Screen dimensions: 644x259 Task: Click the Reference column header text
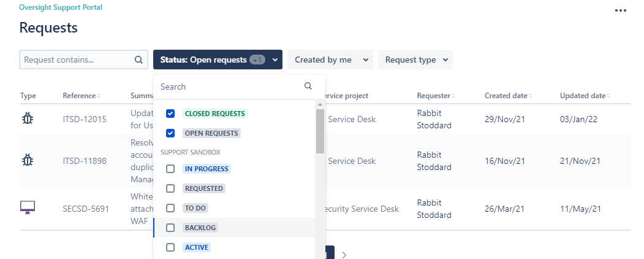point(79,96)
